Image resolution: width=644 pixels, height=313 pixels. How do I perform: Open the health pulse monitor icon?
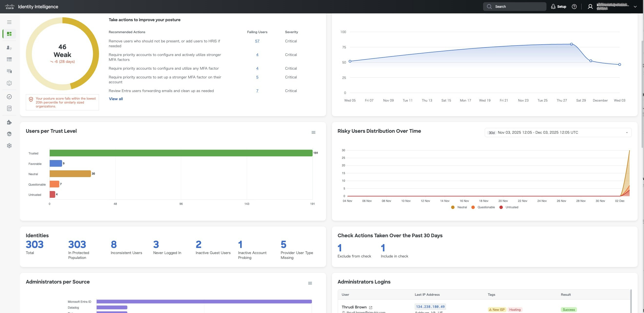[9, 134]
